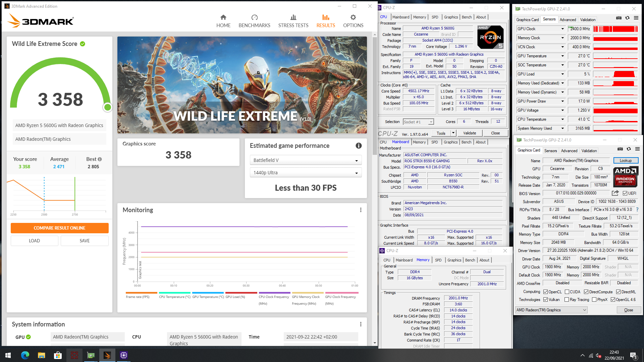Viewport: 644px width, 362px height.
Task: Click green validity check beside Wild Life Extreme Score
Action: tap(83, 44)
